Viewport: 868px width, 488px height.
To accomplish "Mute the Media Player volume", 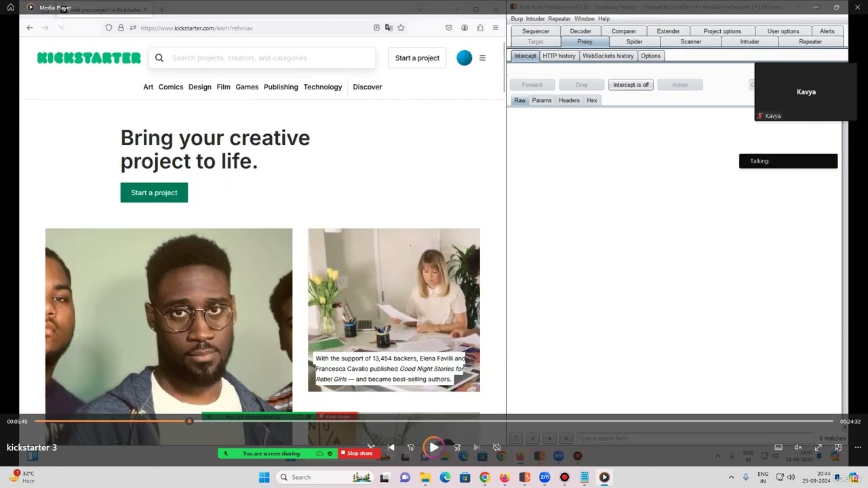I will [x=798, y=447].
